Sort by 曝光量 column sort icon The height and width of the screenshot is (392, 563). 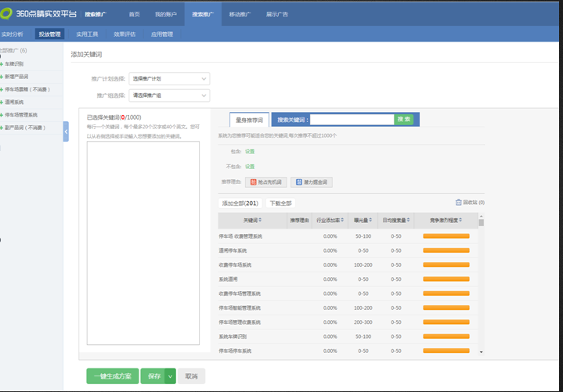(373, 221)
